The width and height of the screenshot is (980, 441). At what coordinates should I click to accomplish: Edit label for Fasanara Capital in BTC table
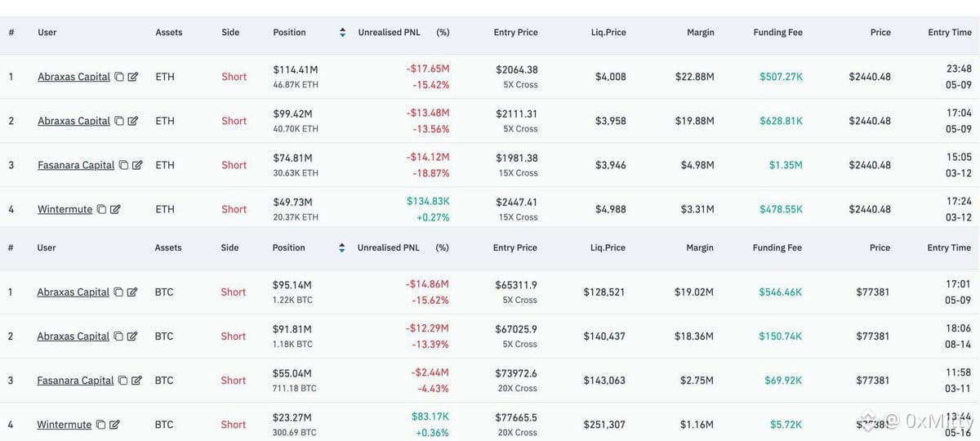click(x=137, y=381)
